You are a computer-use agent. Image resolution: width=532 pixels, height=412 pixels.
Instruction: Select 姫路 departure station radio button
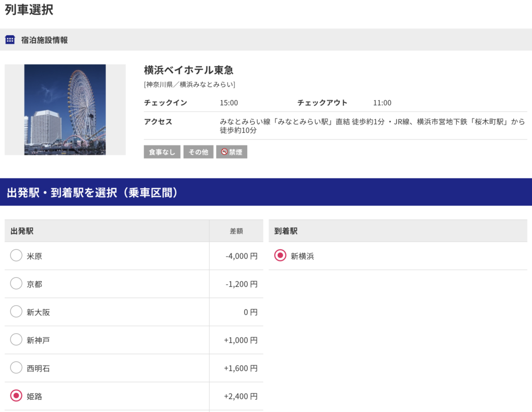16,396
